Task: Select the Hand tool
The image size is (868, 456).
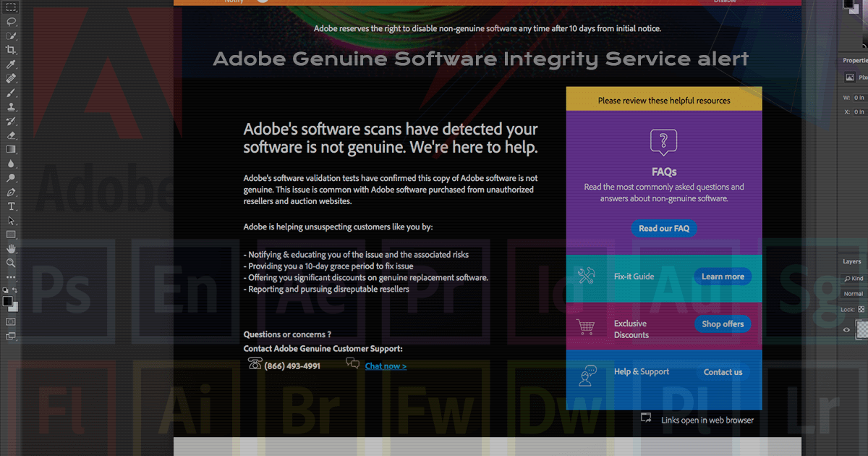Action: point(11,249)
